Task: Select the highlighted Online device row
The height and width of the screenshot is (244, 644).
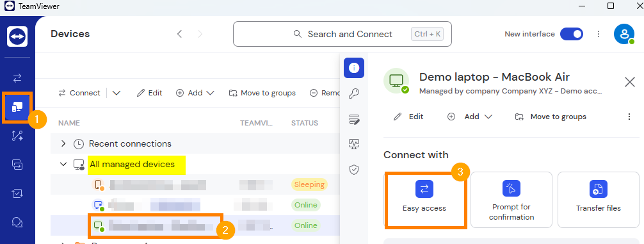Action: click(195, 225)
